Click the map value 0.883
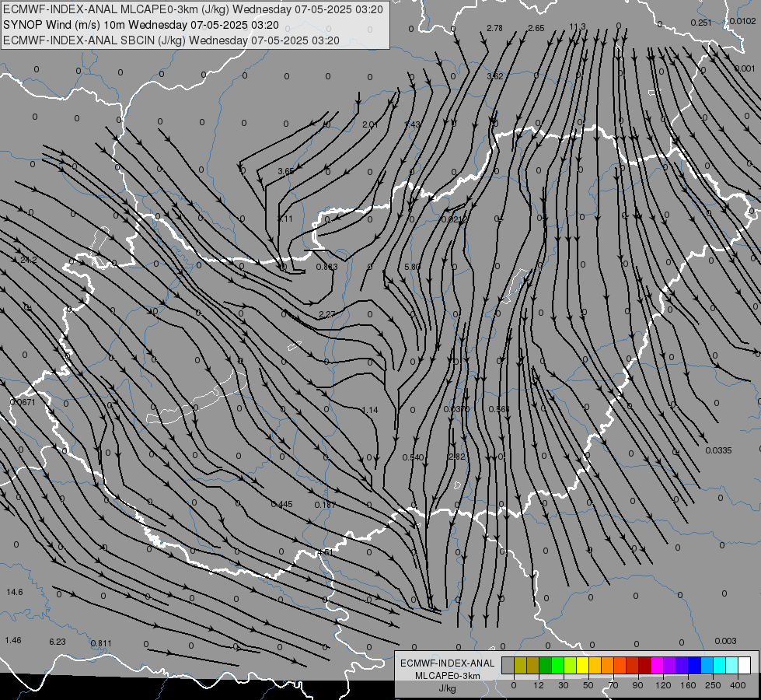 326,267
